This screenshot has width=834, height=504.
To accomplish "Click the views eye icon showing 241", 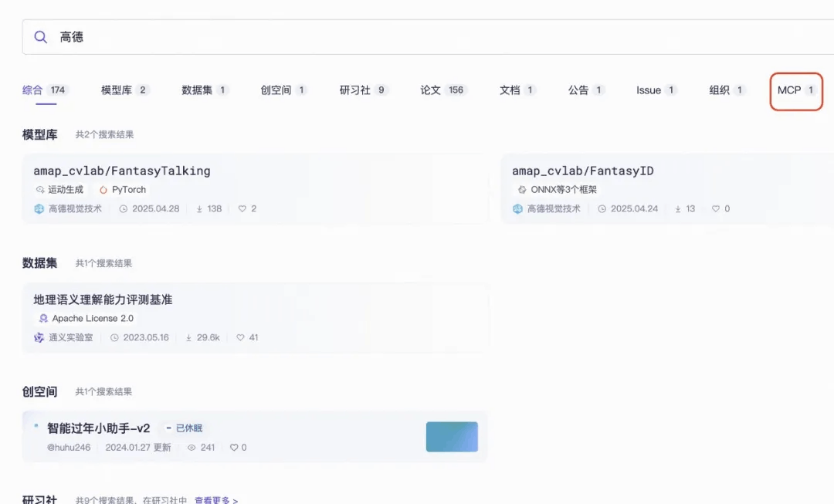I will tap(192, 448).
